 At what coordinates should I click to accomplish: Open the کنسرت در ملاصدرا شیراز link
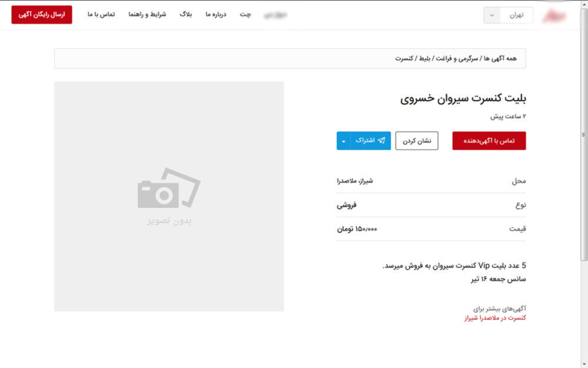click(495, 318)
